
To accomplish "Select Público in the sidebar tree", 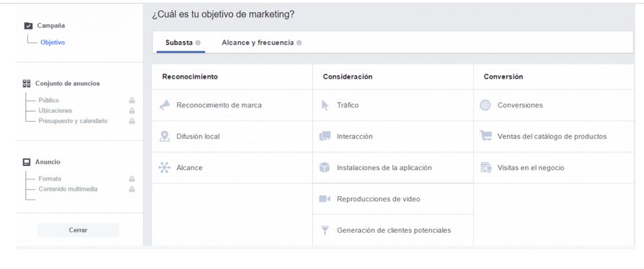I will tap(49, 100).
